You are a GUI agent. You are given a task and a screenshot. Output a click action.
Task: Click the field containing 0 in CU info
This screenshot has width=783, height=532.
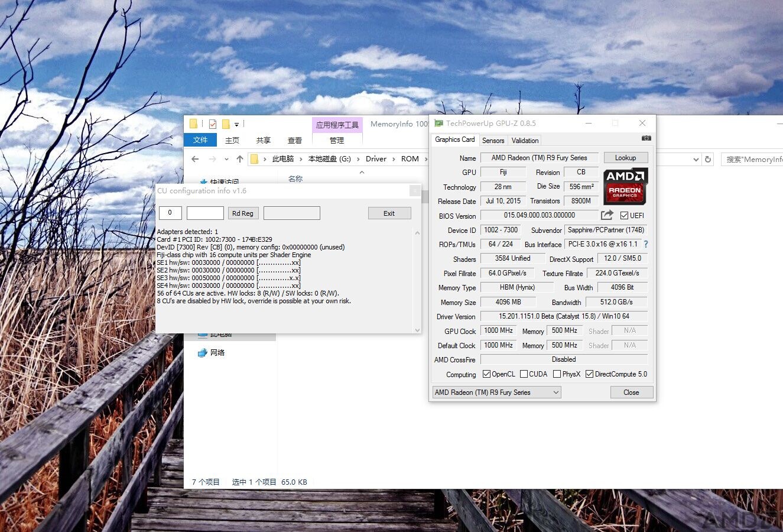170,213
